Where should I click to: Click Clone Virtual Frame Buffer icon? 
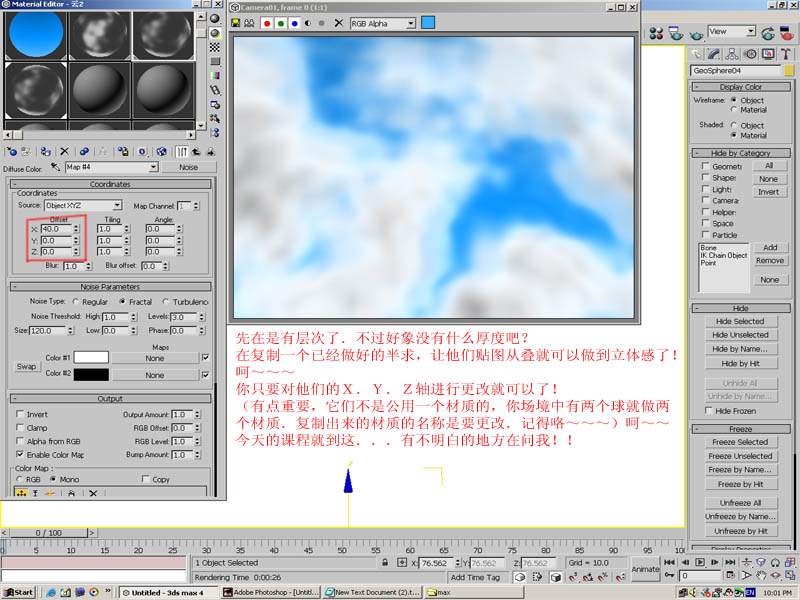pyautogui.click(x=249, y=23)
